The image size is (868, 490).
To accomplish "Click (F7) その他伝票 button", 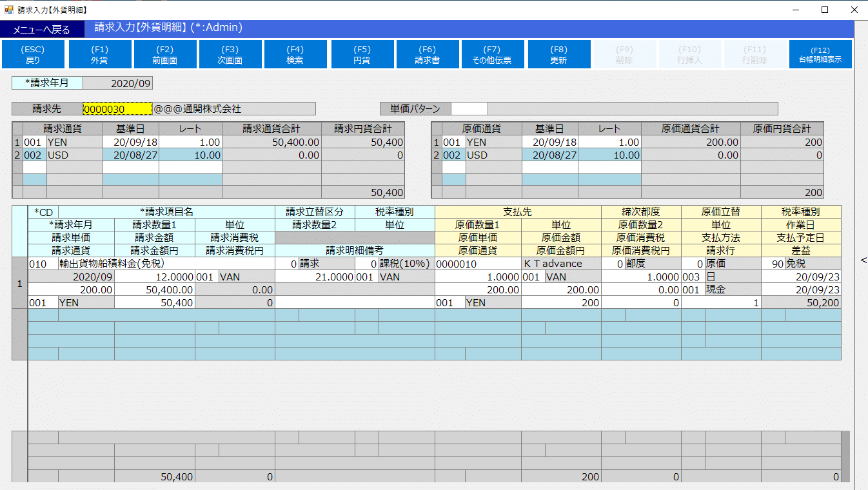I will pyautogui.click(x=493, y=55).
